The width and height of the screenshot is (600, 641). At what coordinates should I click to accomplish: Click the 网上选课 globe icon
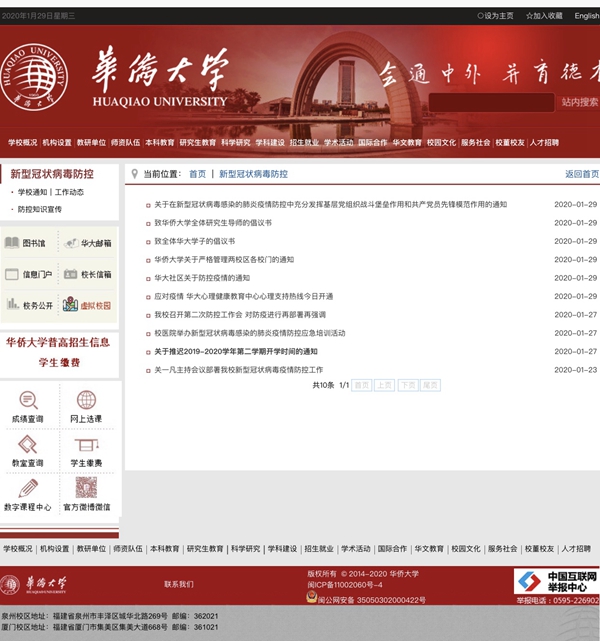coord(87,399)
